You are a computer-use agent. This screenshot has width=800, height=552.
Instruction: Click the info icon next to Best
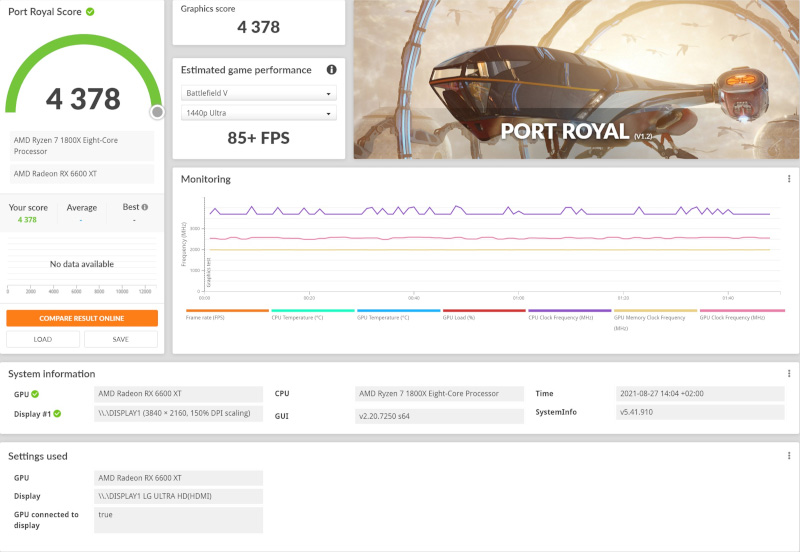[145, 207]
